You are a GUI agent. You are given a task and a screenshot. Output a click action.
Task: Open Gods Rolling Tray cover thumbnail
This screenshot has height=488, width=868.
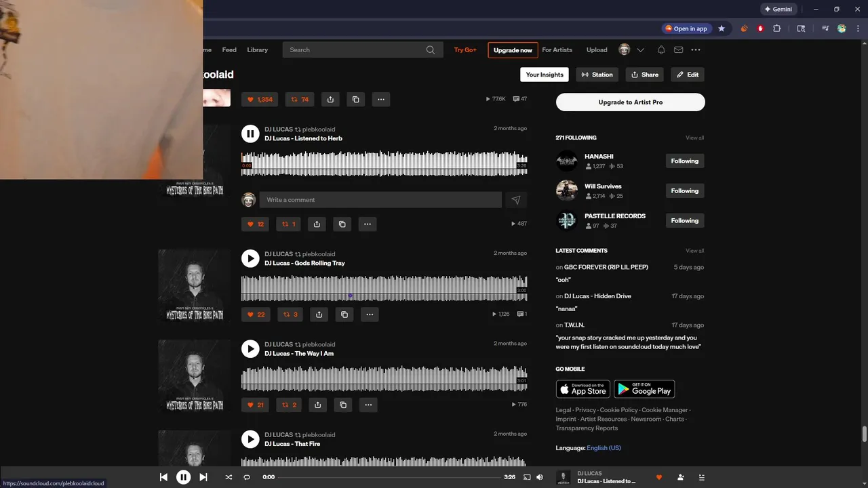click(x=195, y=285)
